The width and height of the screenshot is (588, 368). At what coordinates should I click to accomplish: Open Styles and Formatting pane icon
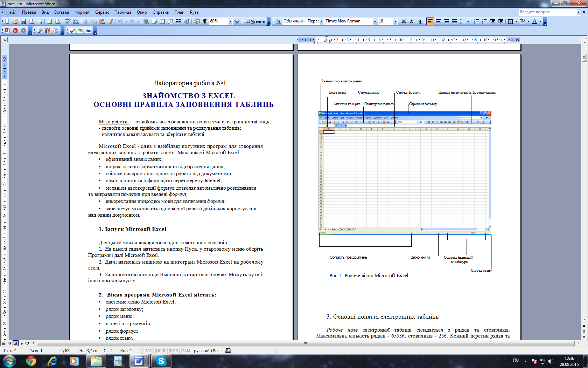[278, 21]
